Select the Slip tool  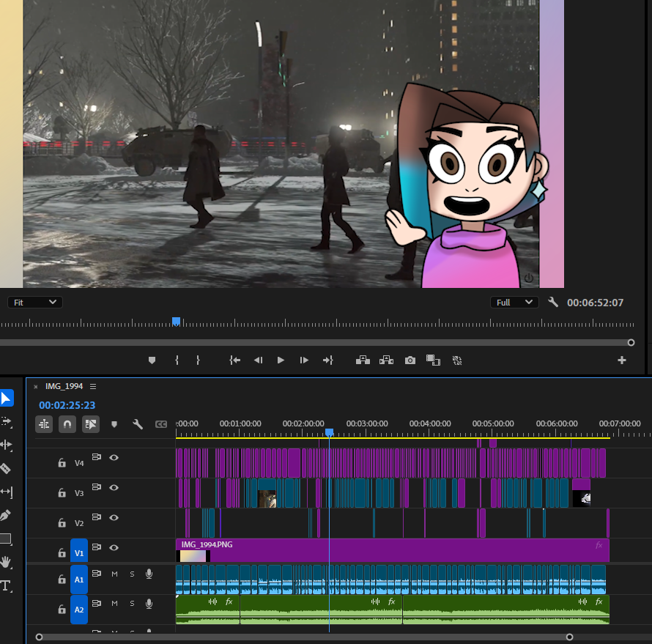(x=7, y=492)
